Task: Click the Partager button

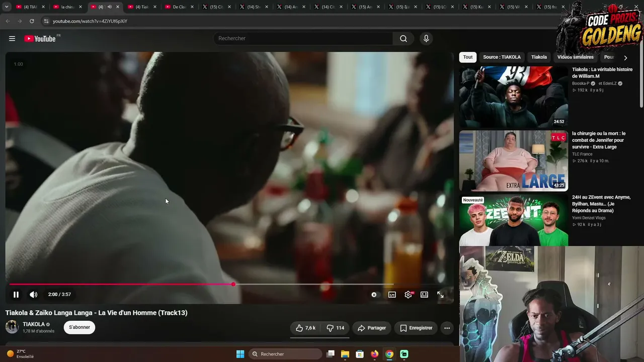Action: 372,328
